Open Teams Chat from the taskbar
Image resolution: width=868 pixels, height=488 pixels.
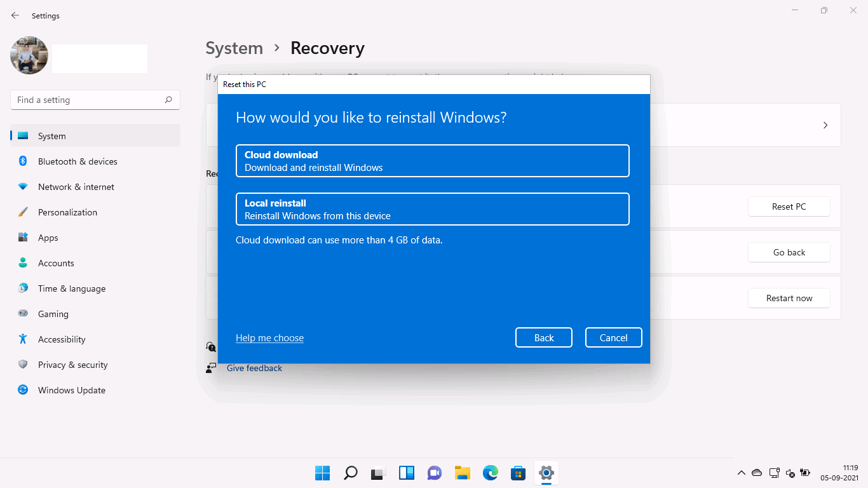click(435, 473)
